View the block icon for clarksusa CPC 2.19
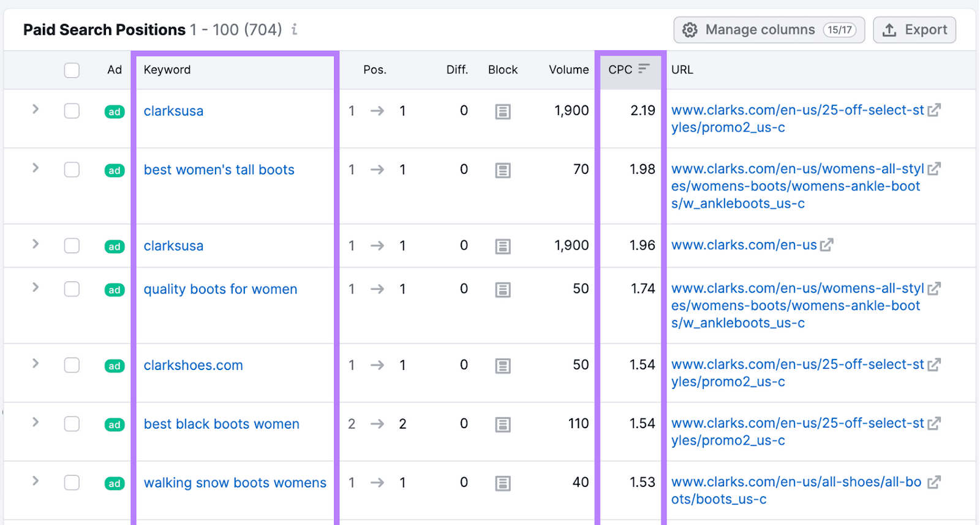The width and height of the screenshot is (980, 525). [503, 111]
